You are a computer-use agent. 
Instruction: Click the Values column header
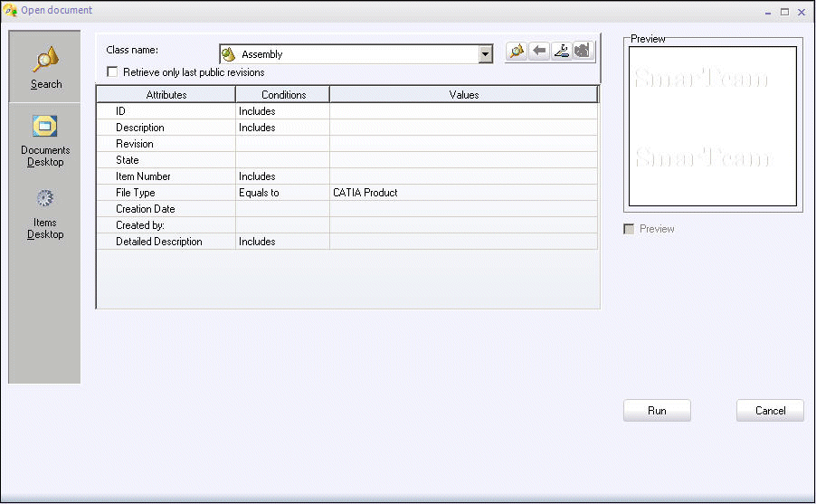(463, 94)
